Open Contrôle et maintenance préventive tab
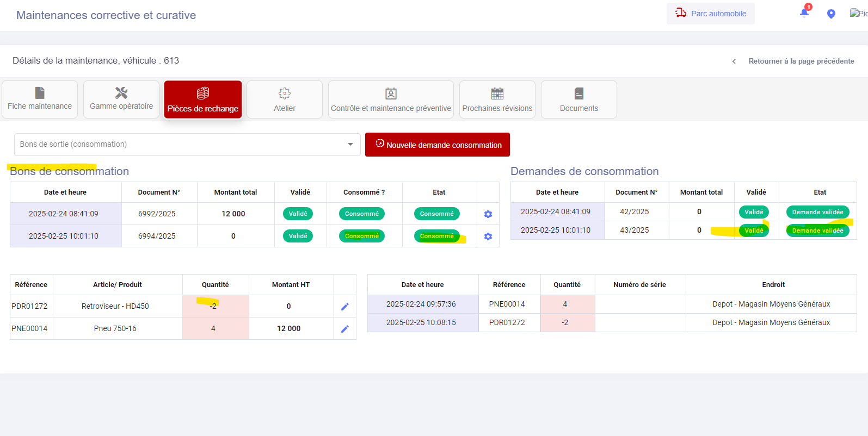Viewport: 868px width, 436px height. [x=391, y=99]
